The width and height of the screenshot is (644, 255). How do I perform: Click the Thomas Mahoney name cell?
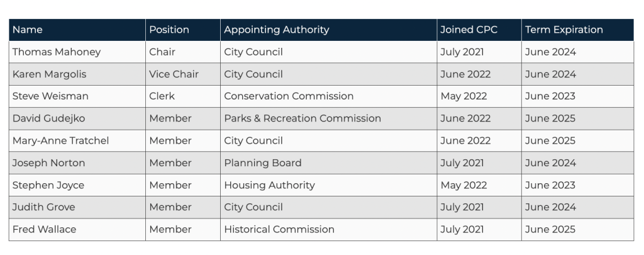pos(57,52)
